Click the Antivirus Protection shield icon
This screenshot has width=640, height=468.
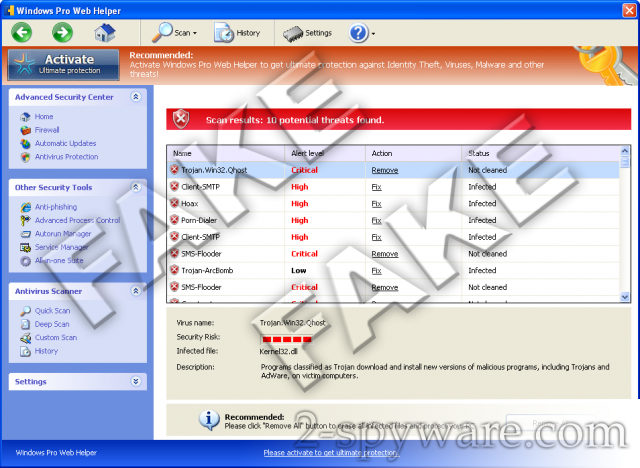[25, 157]
